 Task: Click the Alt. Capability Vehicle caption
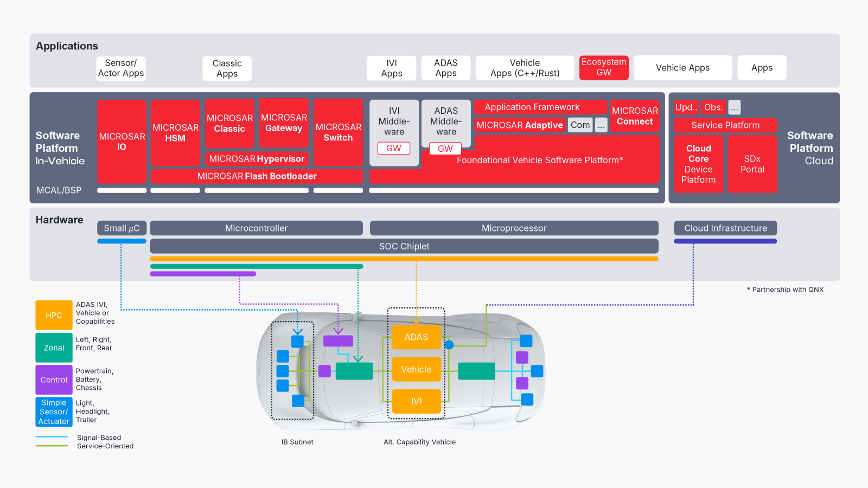tap(419, 442)
